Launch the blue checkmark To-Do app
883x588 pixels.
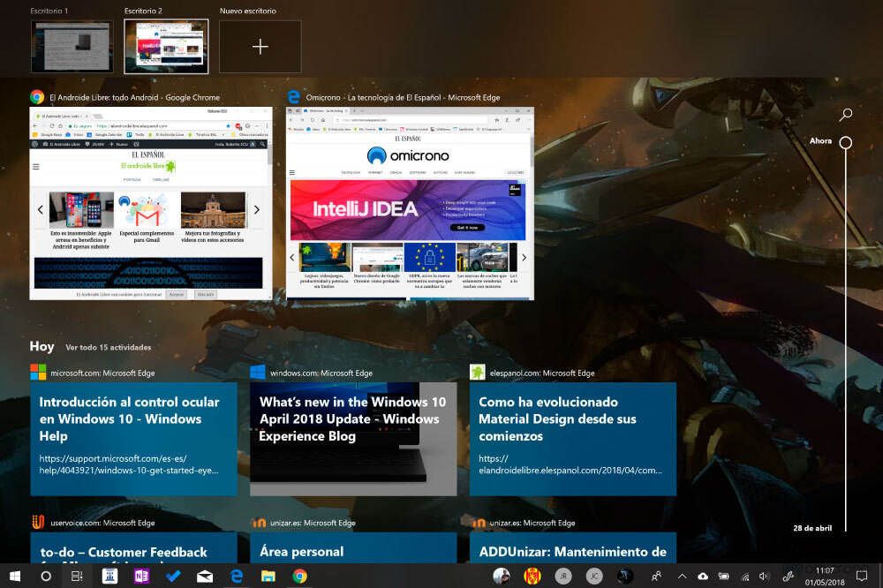coord(173,576)
